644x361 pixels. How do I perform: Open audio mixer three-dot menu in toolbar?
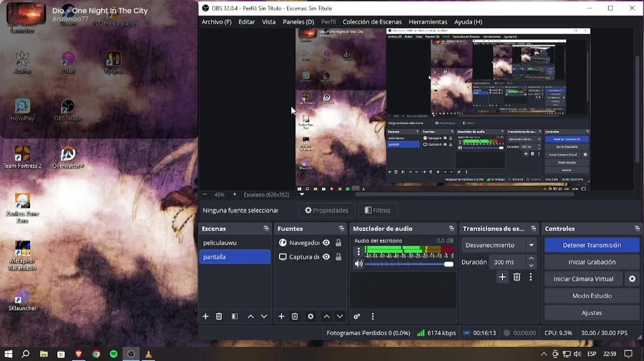373,316
